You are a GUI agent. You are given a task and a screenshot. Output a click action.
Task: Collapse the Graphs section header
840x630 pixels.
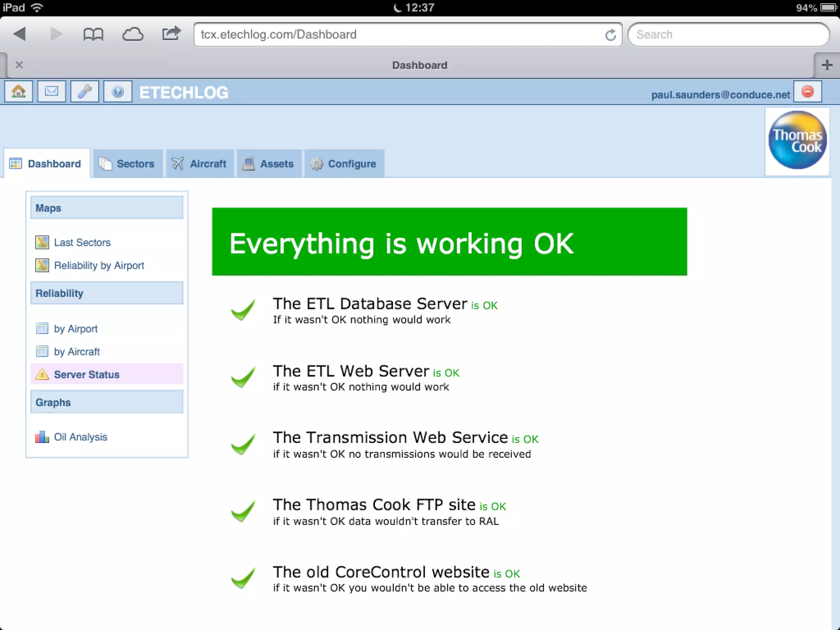[x=107, y=402]
